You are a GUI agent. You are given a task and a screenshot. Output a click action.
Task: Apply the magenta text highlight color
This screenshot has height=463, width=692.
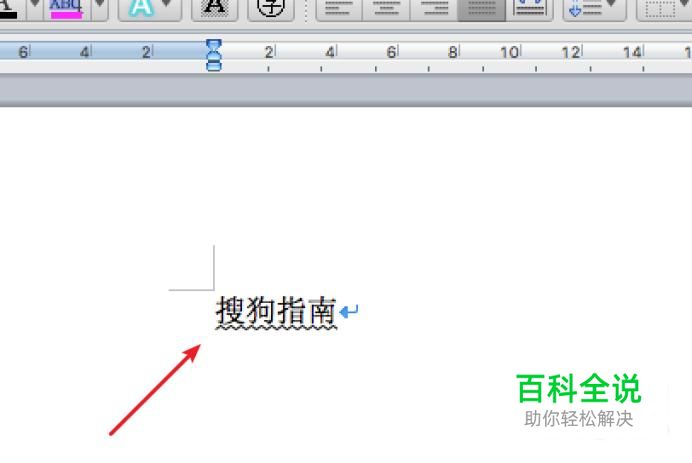click(x=66, y=9)
